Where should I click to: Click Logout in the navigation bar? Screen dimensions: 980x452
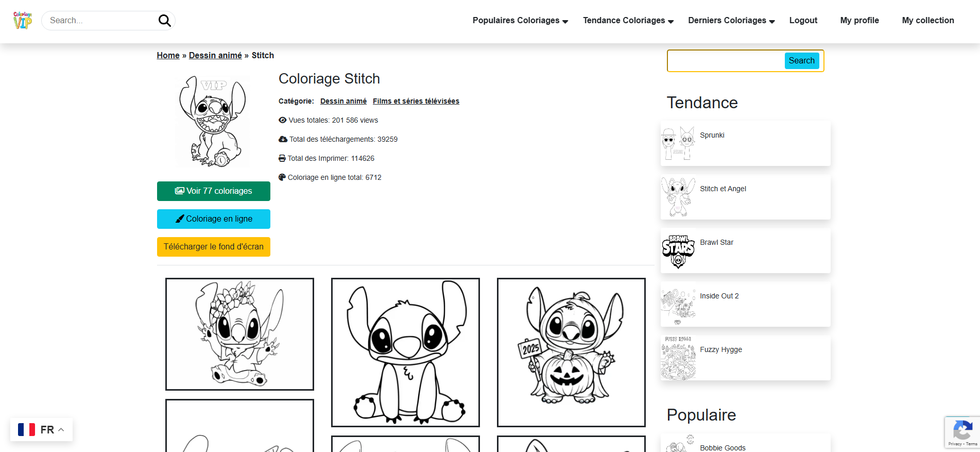(x=803, y=21)
